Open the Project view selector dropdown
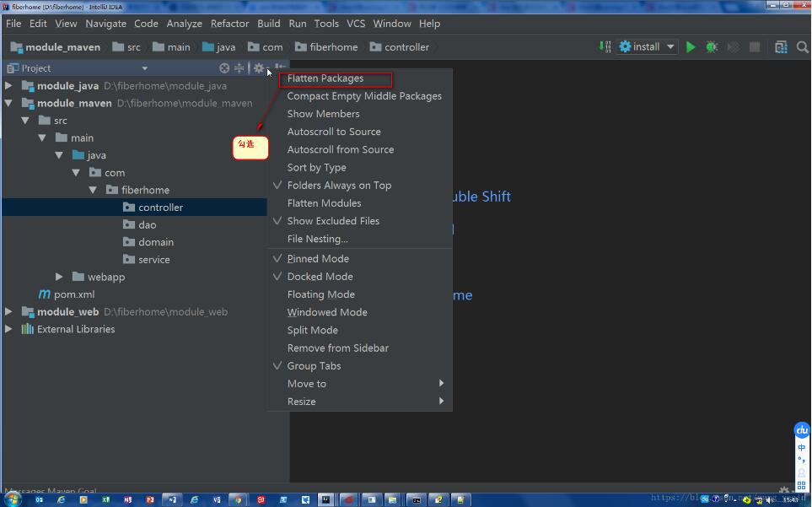Viewport: 812px width, 507px height. (x=144, y=68)
